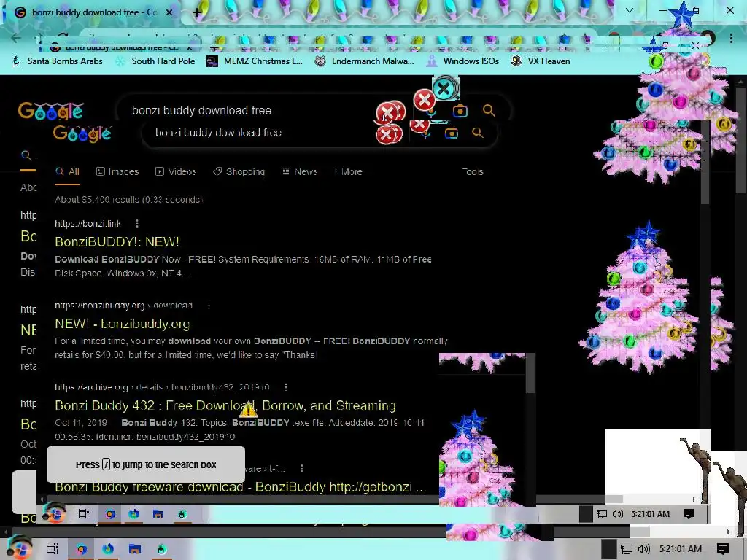Open the MEMZ Christmas E... bookmark
This screenshot has width=747, height=560.
point(255,61)
